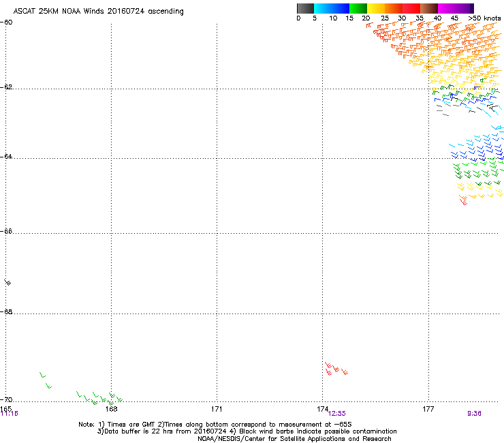Click the legend scale label '25'

point(385,18)
